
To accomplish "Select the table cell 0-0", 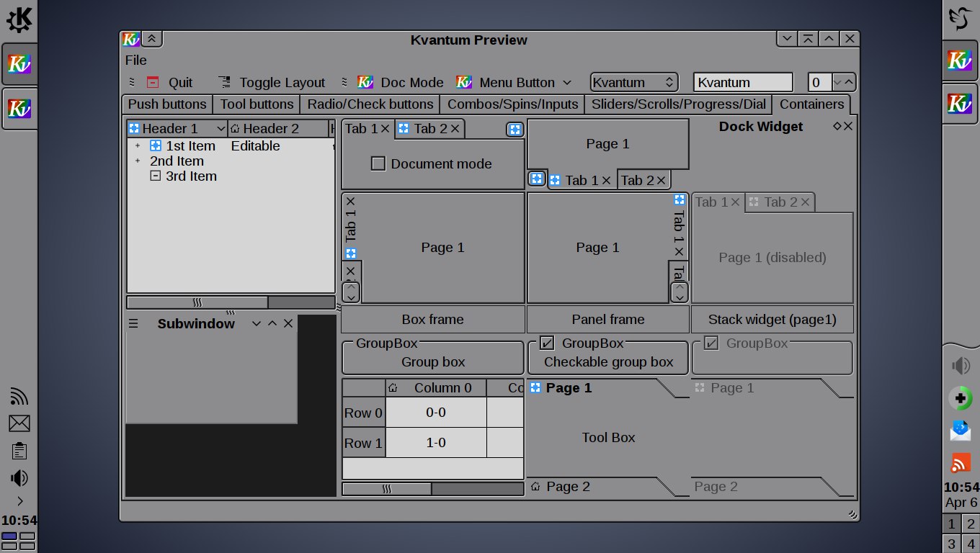I will pyautogui.click(x=436, y=413).
